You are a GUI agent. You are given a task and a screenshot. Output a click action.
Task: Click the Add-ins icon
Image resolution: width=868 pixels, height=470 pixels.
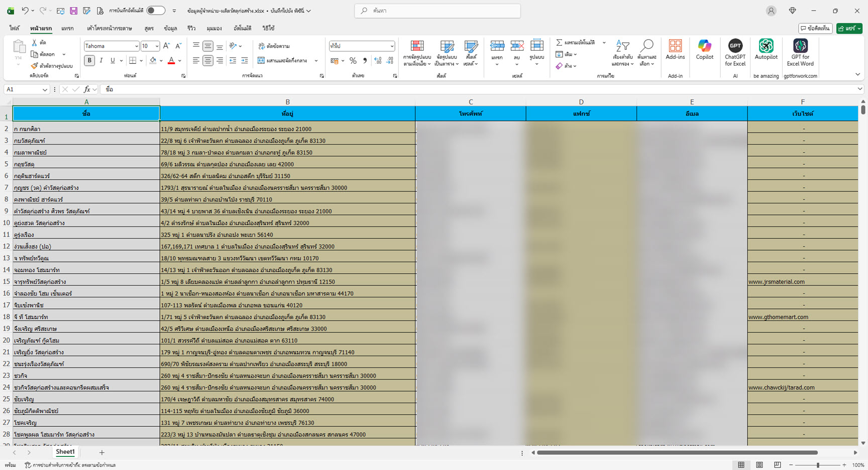[675, 47]
